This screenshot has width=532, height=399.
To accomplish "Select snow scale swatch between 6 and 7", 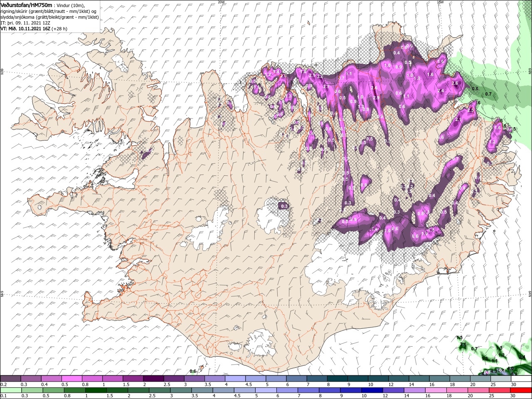I will [x=296, y=379].
